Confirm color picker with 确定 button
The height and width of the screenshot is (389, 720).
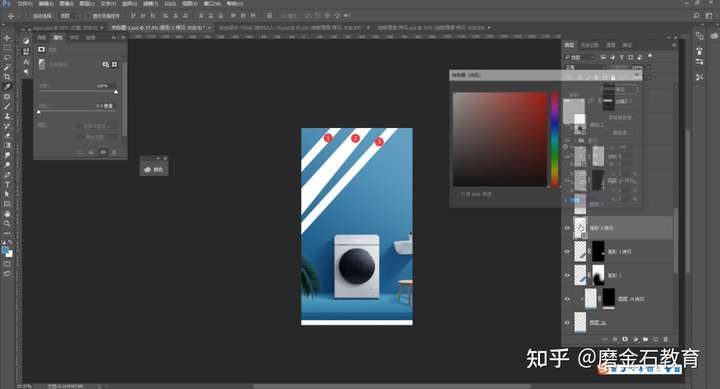[x=620, y=89]
